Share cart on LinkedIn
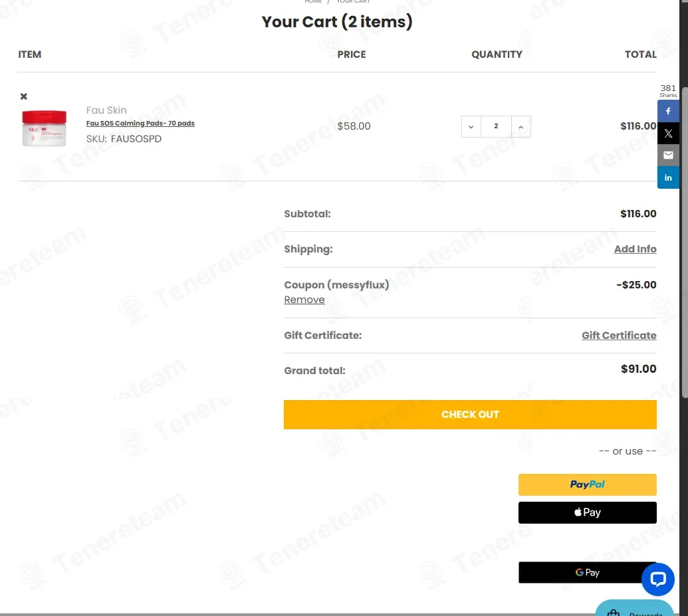The width and height of the screenshot is (688, 616). [x=668, y=177]
